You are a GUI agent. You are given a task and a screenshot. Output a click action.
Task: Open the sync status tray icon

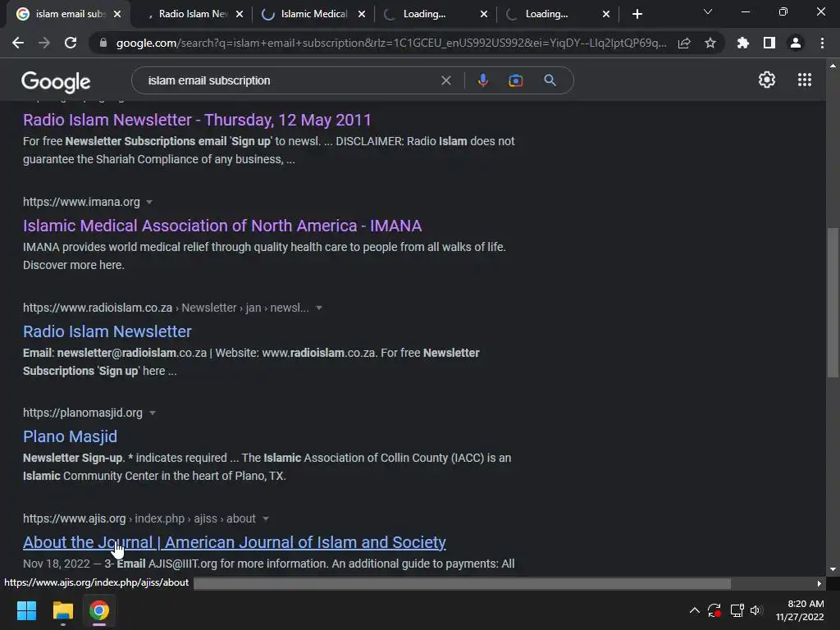click(x=714, y=610)
